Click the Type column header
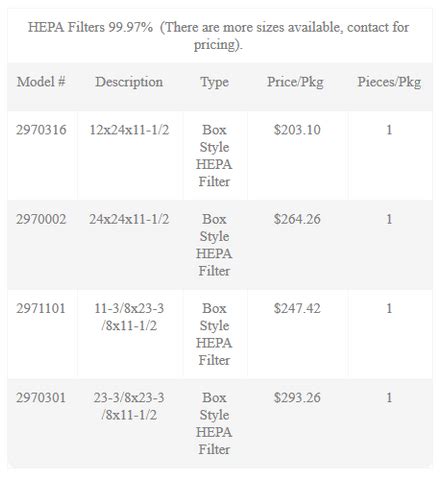442x480 pixels. 214,82
